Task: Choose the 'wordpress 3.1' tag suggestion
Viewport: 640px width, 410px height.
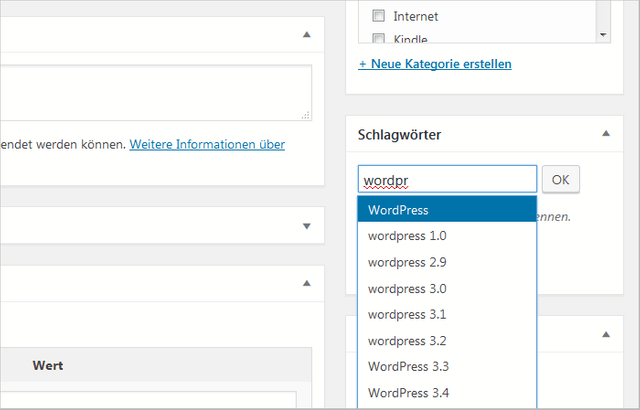Action: tap(447, 314)
